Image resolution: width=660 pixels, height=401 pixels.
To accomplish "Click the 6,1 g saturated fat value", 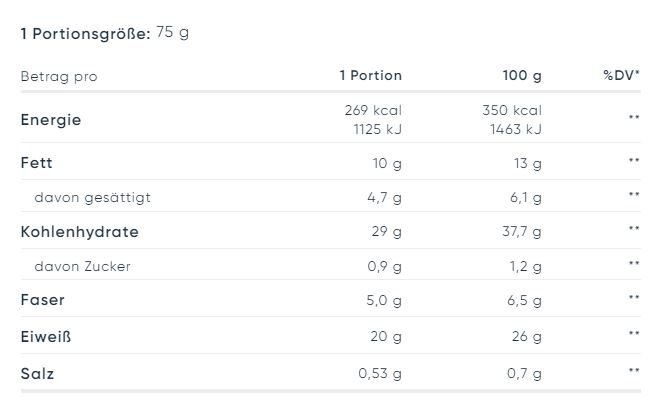I will pyautogui.click(x=526, y=197).
